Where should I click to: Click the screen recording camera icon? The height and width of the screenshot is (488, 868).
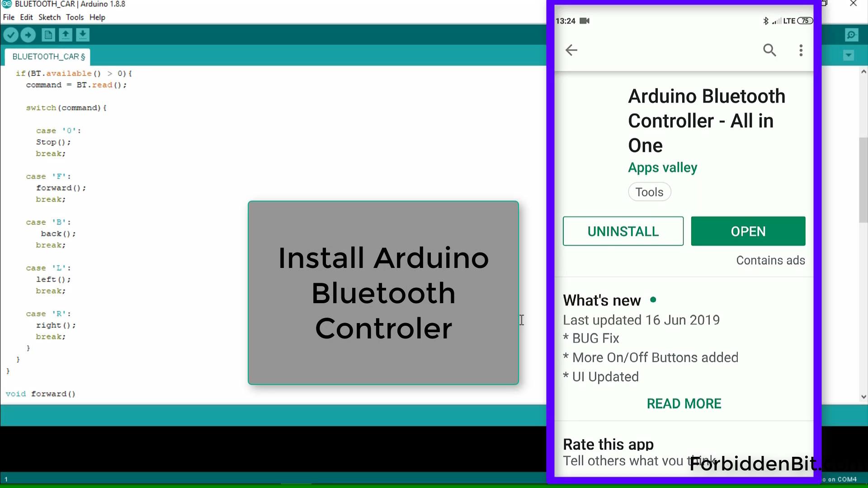tap(585, 21)
